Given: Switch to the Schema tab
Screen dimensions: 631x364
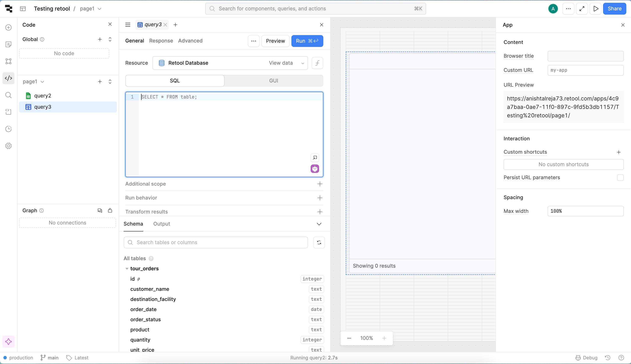Looking at the screenshot, I should (133, 224).
